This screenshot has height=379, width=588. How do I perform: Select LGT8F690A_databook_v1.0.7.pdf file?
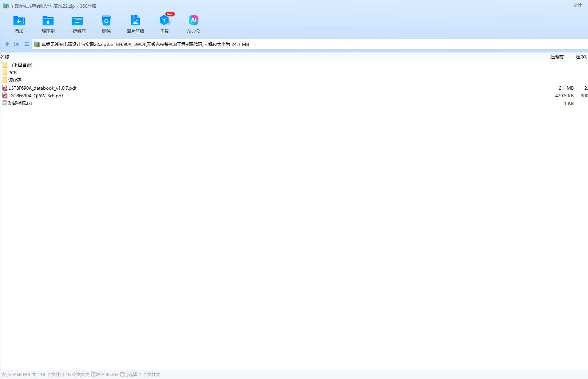pyautogui.click(x=42, y=88)
